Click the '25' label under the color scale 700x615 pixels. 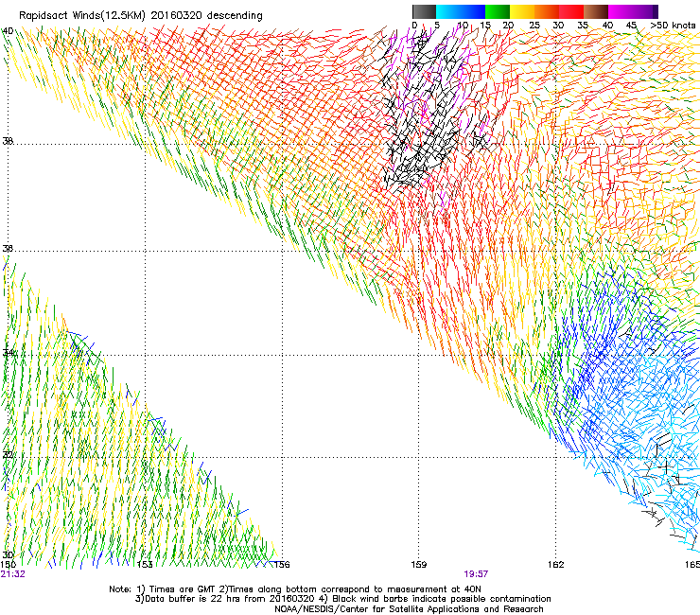(x=534, y=26)
